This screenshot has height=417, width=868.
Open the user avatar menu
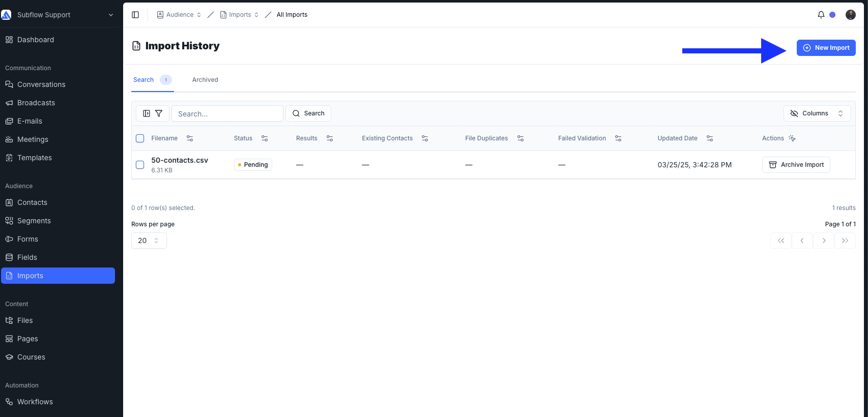pyautogui.click(x=850, y=15)
